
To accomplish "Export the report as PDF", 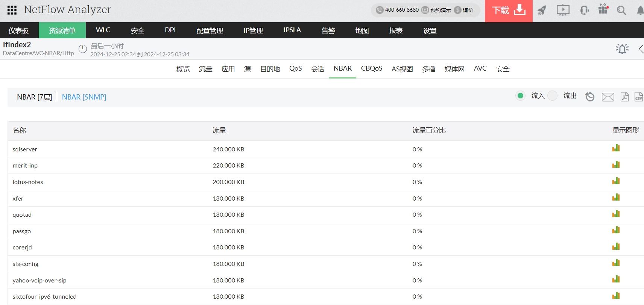I will point(624,97).
